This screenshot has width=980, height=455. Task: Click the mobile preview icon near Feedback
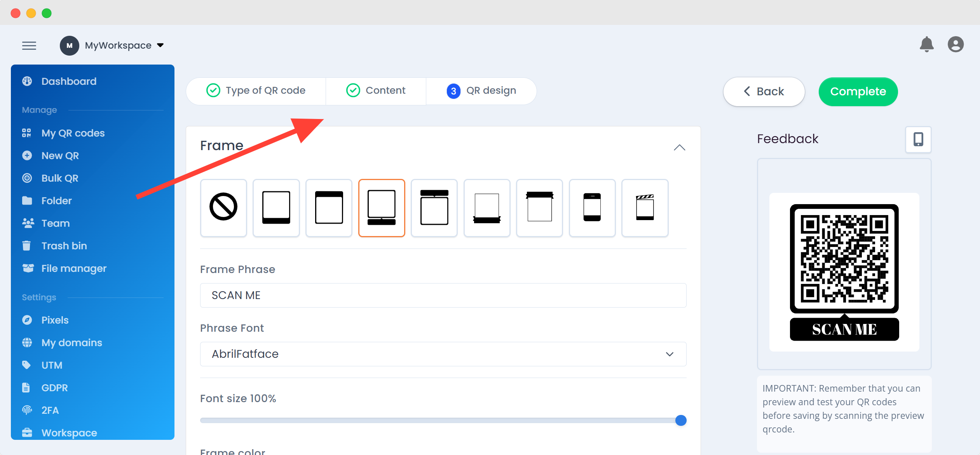click(918, 139)
